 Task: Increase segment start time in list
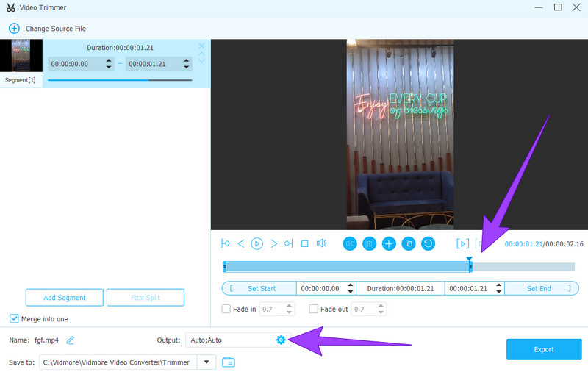[109, 60]
